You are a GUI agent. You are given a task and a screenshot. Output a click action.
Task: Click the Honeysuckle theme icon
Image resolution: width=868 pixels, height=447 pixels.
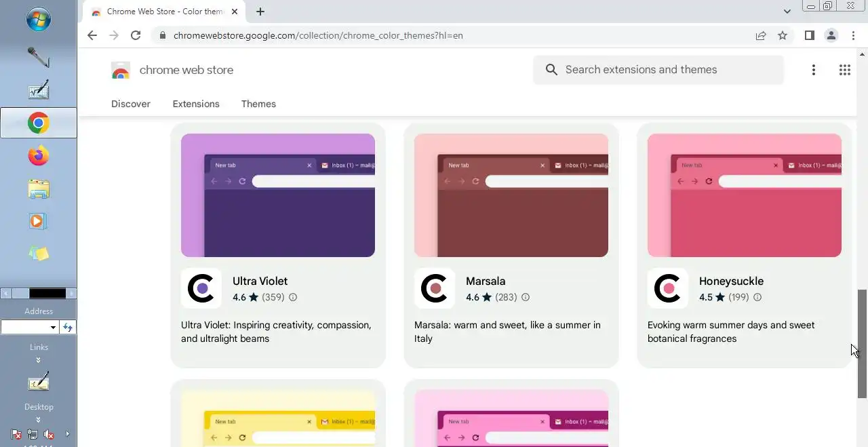[668, 288]
